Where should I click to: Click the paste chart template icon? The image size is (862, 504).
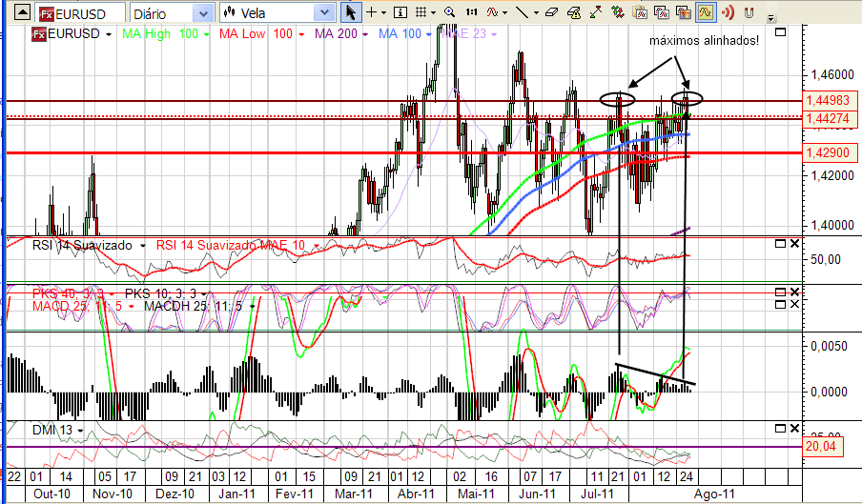(640, 12)
